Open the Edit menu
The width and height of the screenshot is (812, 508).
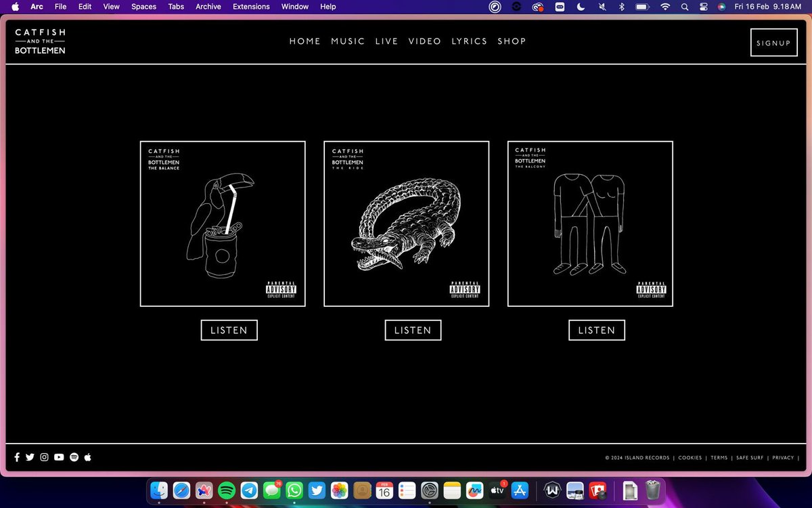[x=85, y=7]
